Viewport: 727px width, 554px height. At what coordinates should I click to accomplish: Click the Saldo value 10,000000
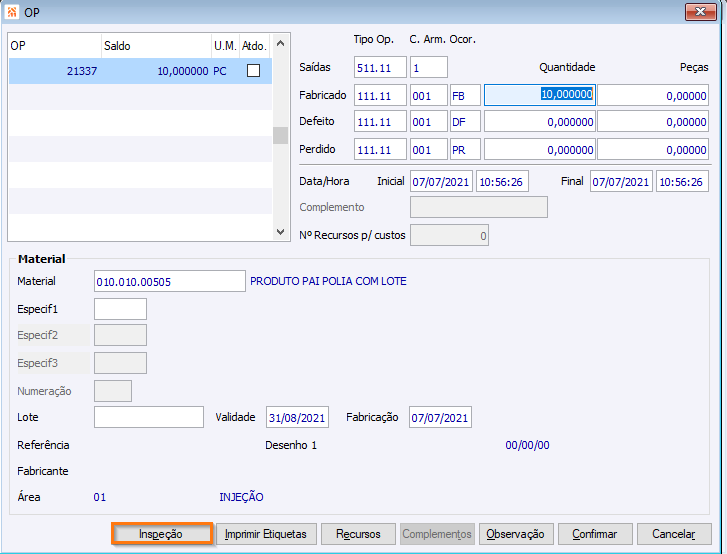click(x=183, y=71)
